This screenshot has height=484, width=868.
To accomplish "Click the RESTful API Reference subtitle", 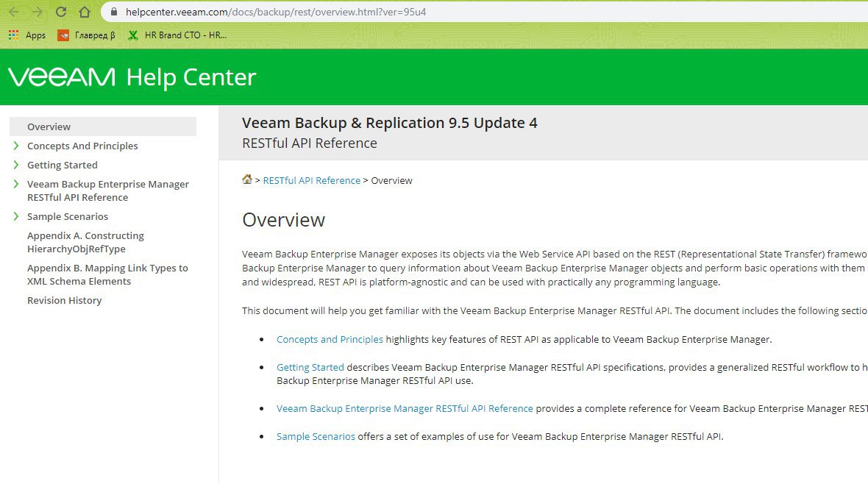I will point(310,143).
